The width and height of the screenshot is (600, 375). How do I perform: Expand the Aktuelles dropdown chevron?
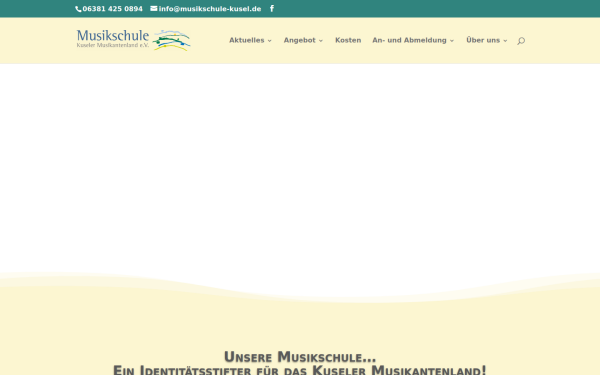[x=270, y=41]
